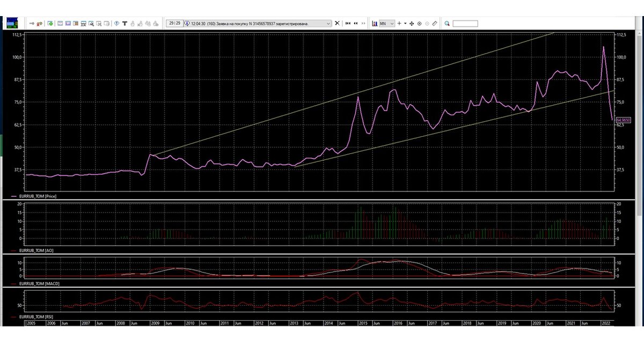Click the grey right-arrow toolbar icon

(x=32, y=24)
